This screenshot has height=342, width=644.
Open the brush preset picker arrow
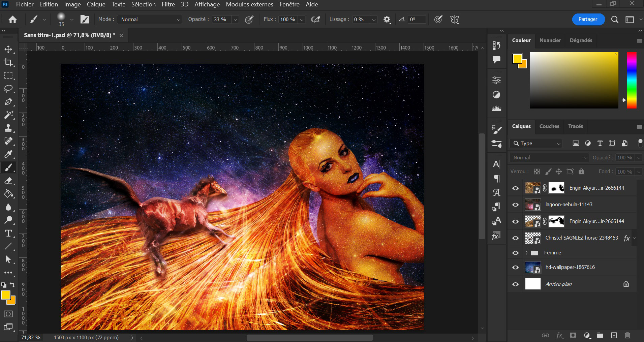pos(71,20)
